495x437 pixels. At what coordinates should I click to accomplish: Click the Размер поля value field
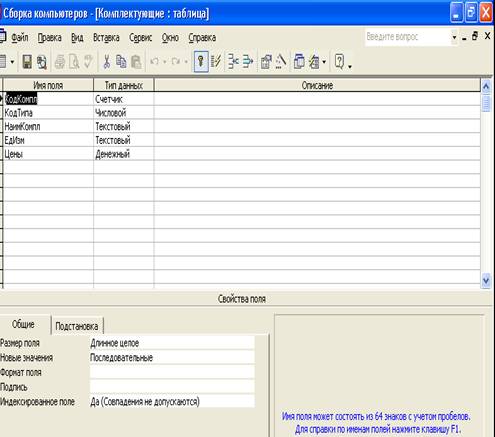[172, 343]
